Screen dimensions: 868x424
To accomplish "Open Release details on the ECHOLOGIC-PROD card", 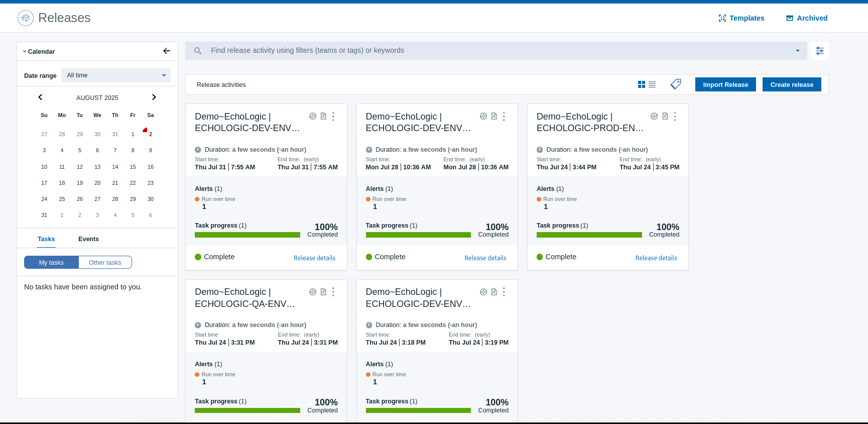I will (656, 258).
